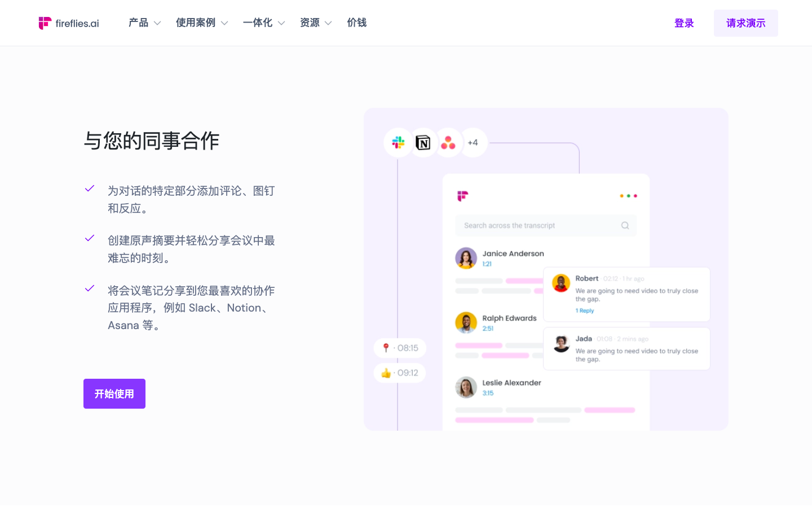Click the Slack integration icon
This screenshot has width=812, height=508.
(x=398, y=143)
